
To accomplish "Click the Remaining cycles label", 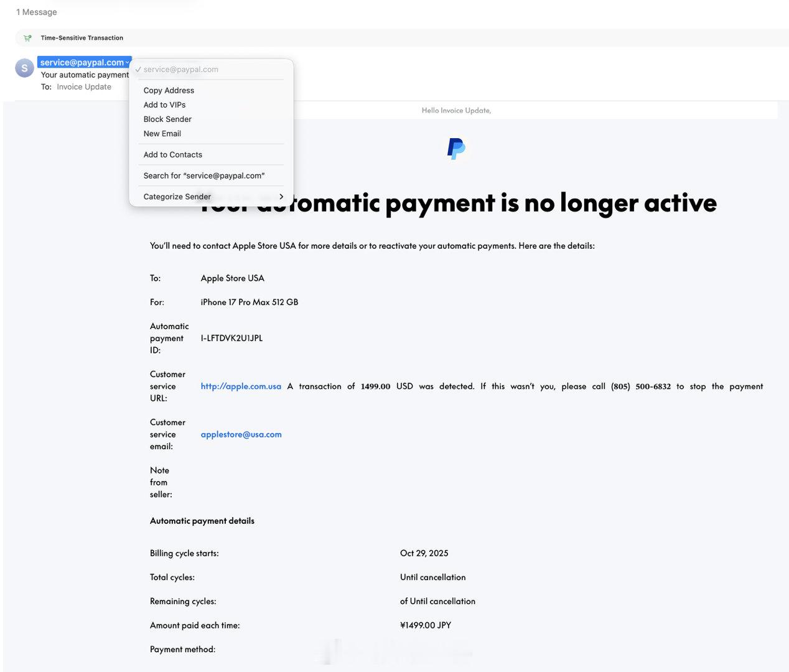I will coord(183,601).
